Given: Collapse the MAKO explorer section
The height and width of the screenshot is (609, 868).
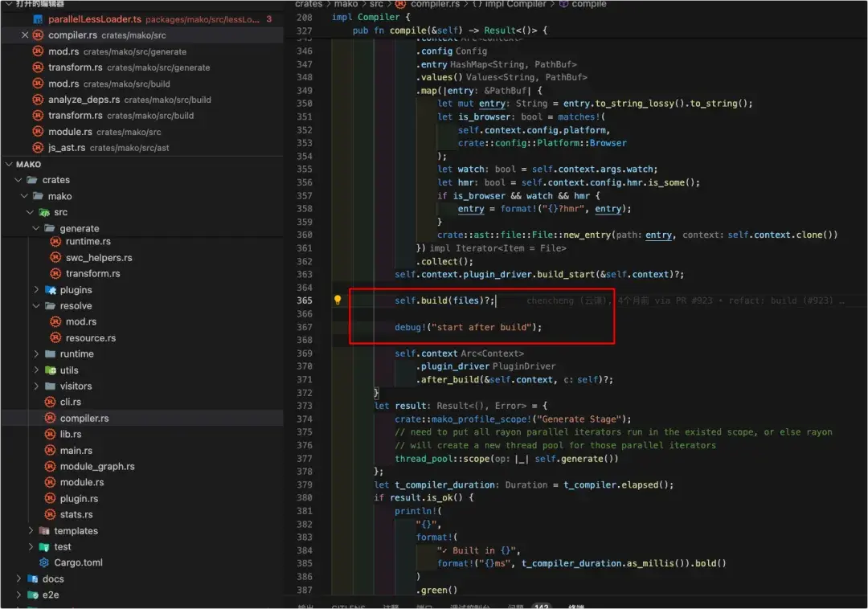Looking at the screenshot, I should (x=9, y=164).
